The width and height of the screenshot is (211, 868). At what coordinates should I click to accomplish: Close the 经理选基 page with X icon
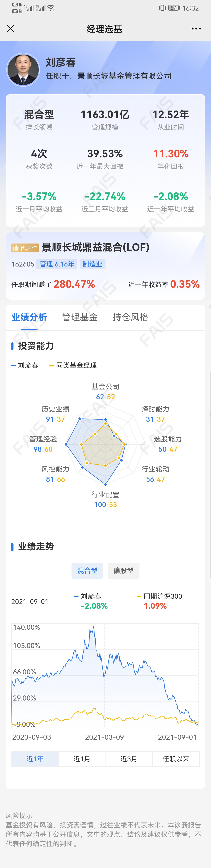pos(11,29)
